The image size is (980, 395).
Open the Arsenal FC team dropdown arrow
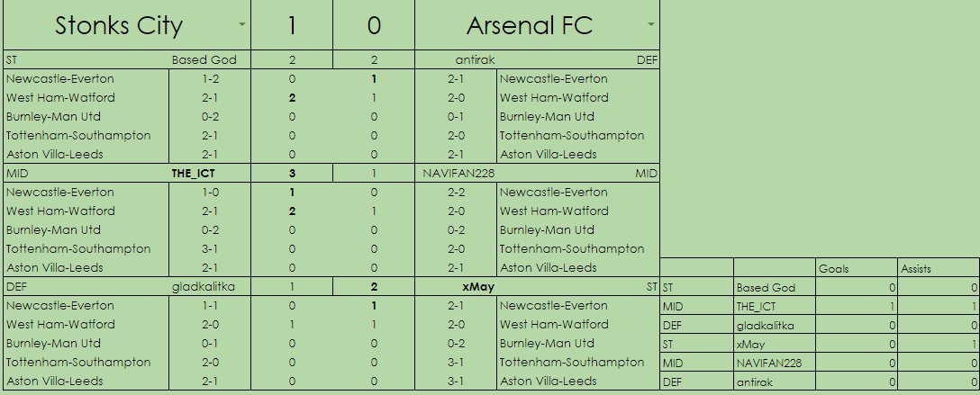[x=651, y=24]
